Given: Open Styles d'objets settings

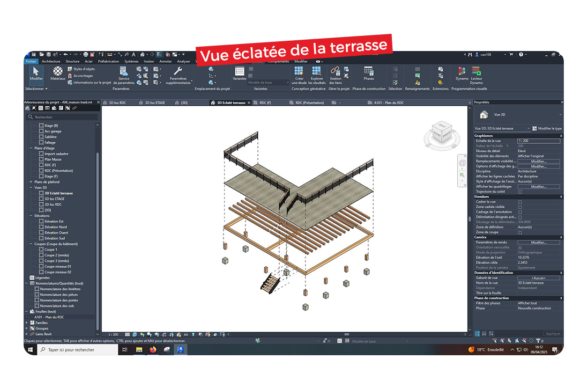Looking at the screenshot, I should [81, 69].
